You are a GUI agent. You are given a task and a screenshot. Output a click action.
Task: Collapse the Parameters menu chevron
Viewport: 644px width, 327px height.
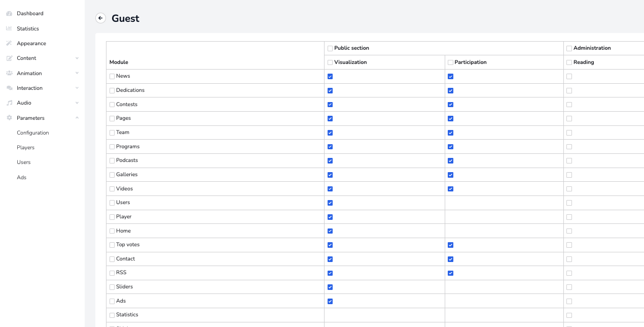coord(77,118)
